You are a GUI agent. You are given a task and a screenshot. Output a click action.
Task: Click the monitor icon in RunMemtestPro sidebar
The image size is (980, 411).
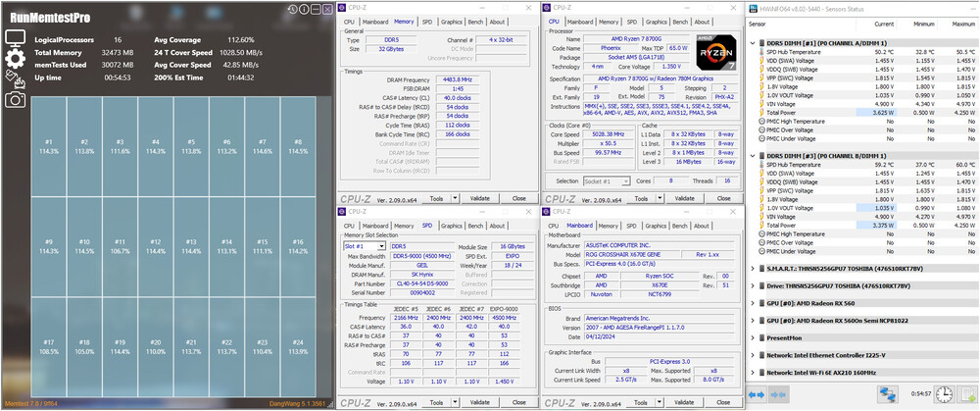click(x=15, y=37)
